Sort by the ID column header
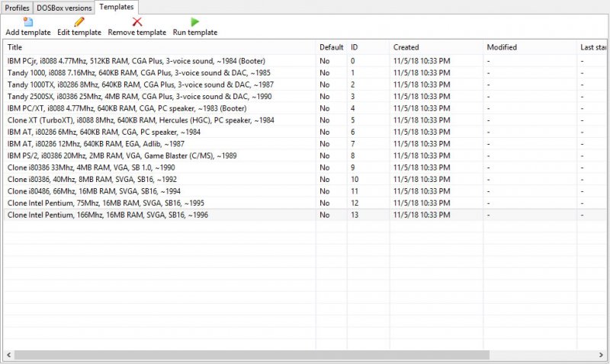The image size is (610, 364). point(368,47)
